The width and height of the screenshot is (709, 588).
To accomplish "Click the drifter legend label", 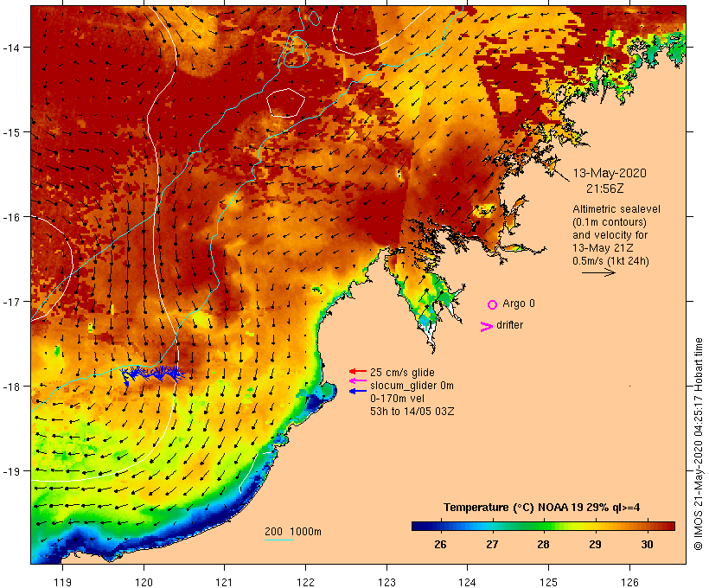I will click(x=509, y=325).
